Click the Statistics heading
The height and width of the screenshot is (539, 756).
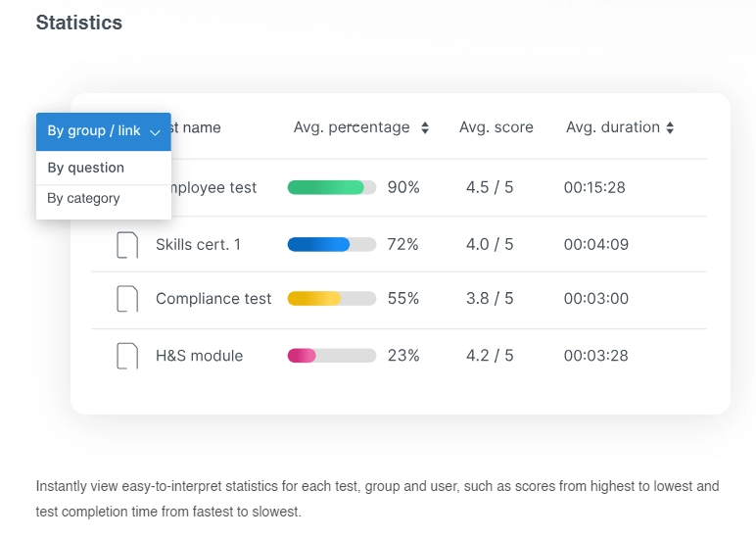tap(79, 23)
